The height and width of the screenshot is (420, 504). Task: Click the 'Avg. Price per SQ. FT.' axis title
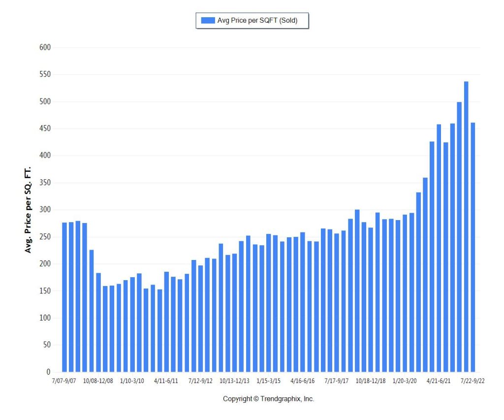click(x=28, y=210)
